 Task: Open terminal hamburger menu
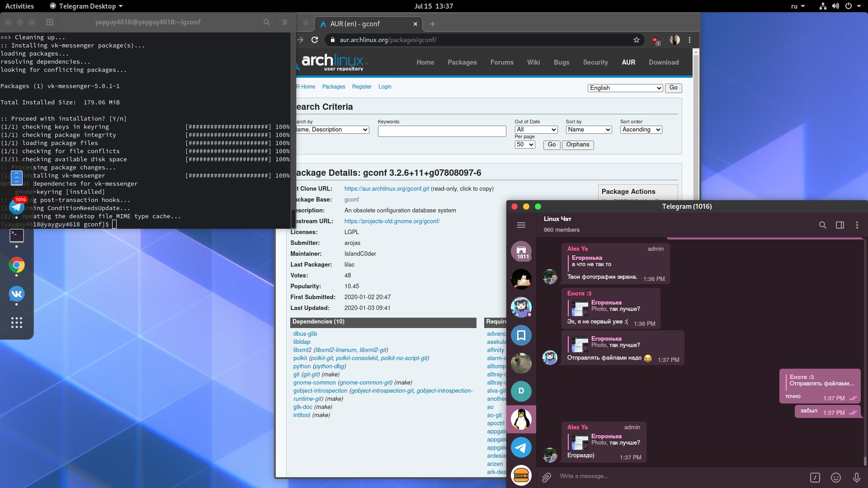pos(285,22)
